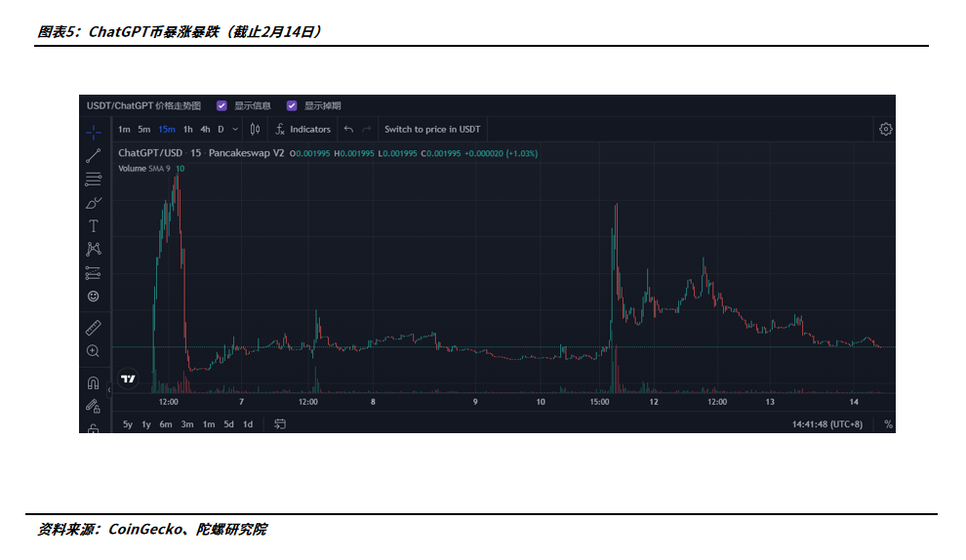Select the 6m date range

click(x=166, y=424)
